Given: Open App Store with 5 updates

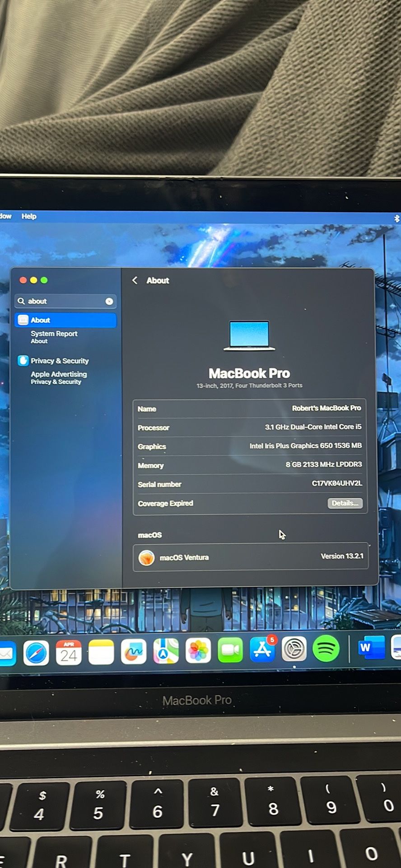Looking at the screenshot, I should (x=263, y=649).
